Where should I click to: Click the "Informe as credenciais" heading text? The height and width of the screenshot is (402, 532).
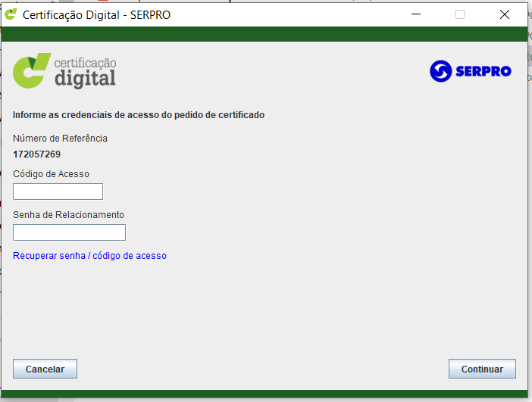pyautogui.click(x=138, y=116)
